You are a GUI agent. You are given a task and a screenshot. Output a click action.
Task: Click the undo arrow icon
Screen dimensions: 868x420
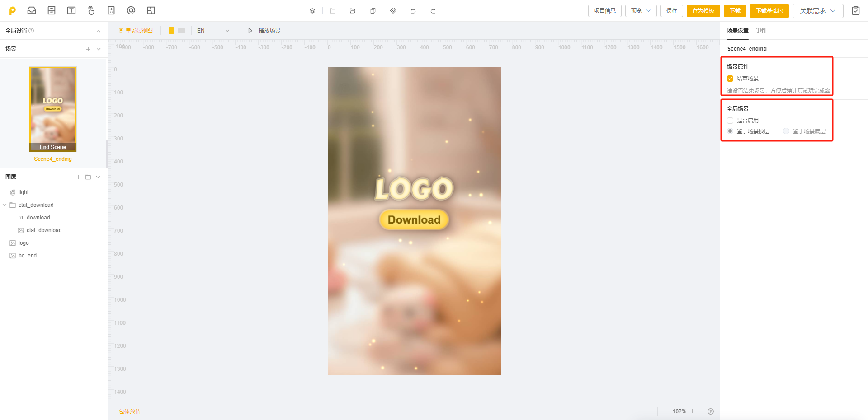pos(413,11)
